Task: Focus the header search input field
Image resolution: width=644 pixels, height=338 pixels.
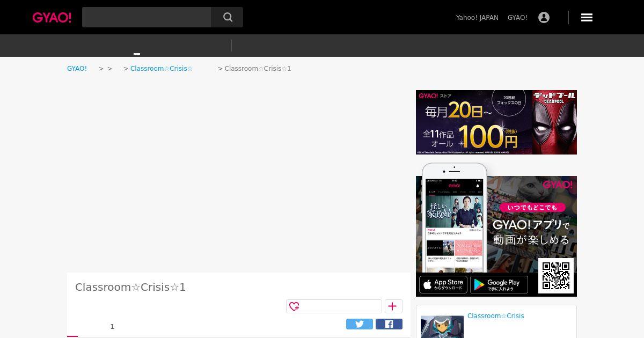Action: click(147, 17)
